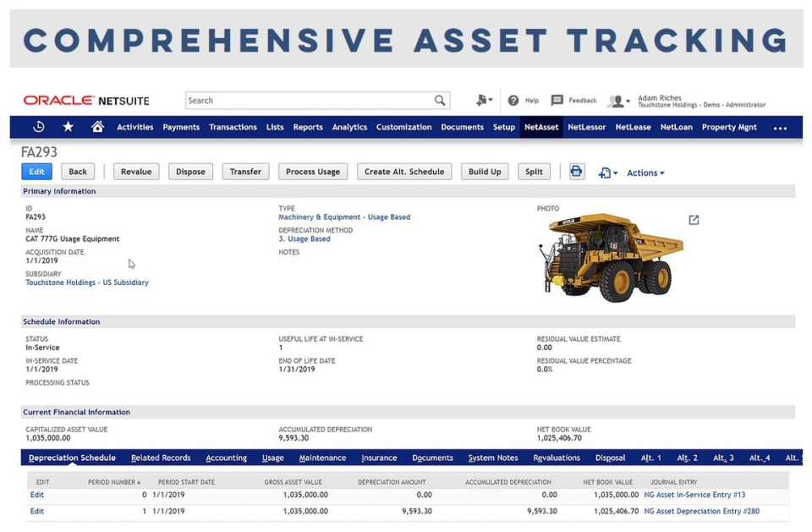Image resolution: width=812 pixels, height=532 pixels.
Task: Open NG Asset In-Service Entry #13 link
Action: pyautogui.click(x=694, y=495)
